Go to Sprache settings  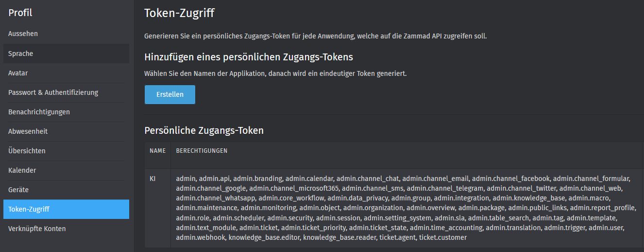pos(21,54)
